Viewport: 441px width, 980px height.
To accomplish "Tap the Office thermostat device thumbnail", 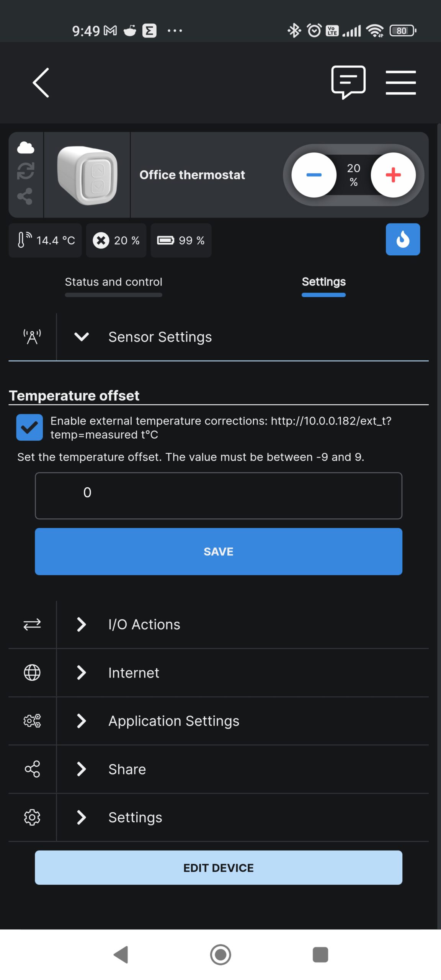I will click(87, 175).
